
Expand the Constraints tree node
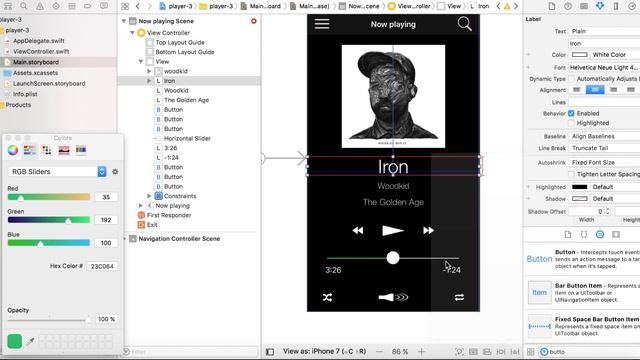[x=149, y=196]
